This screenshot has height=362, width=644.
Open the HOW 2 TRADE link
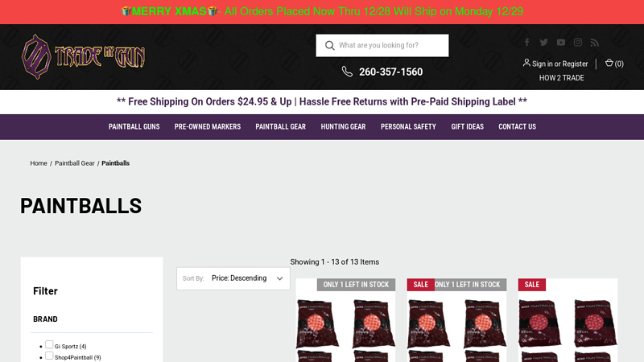coord(561,78)
